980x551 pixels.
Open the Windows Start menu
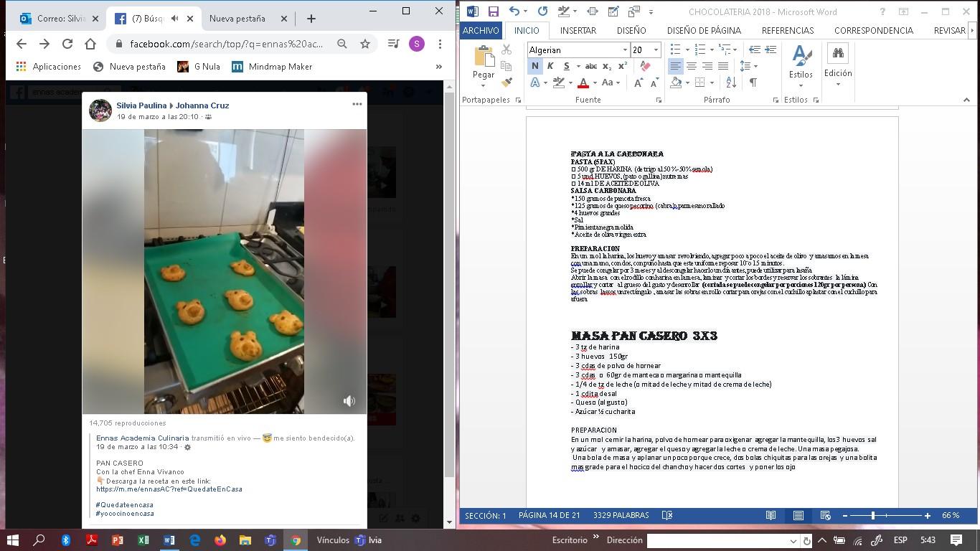point(13,540)
